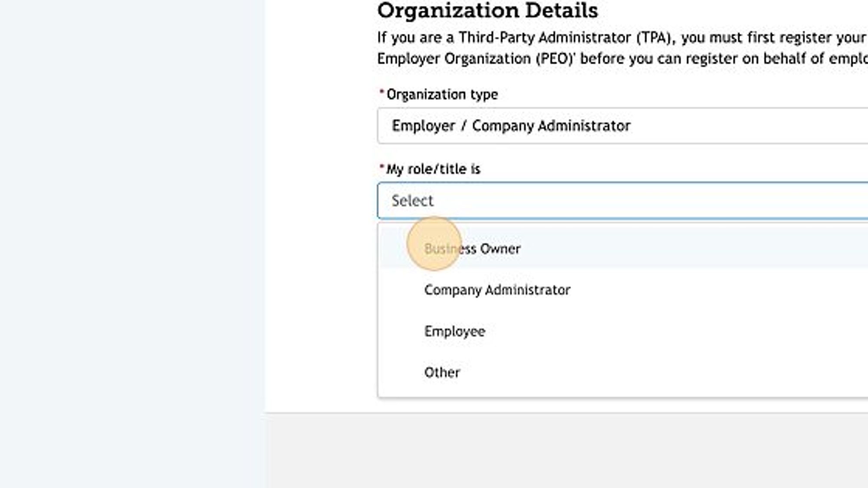The width and height of the screenshot is (868, 488).
Task: Click the "Select" placeholder in role field
Action: pyautogui.click(x=411, y=200)
